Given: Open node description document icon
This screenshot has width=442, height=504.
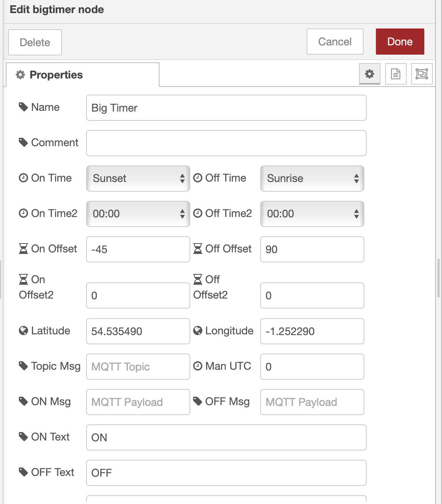Looking at the screenshot, I should pyautogui.click(x=395, y=74).
